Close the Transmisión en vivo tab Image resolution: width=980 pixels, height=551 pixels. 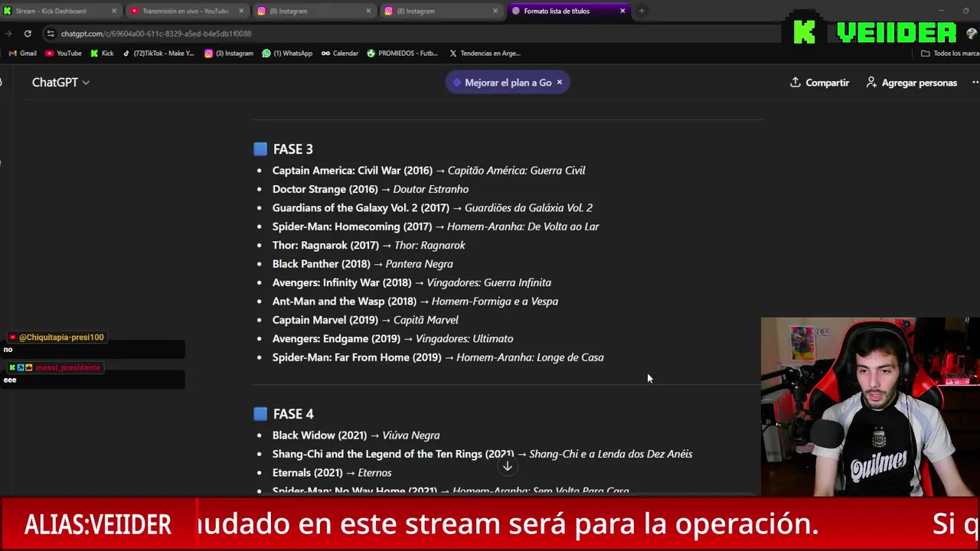[x=241, y=11]
